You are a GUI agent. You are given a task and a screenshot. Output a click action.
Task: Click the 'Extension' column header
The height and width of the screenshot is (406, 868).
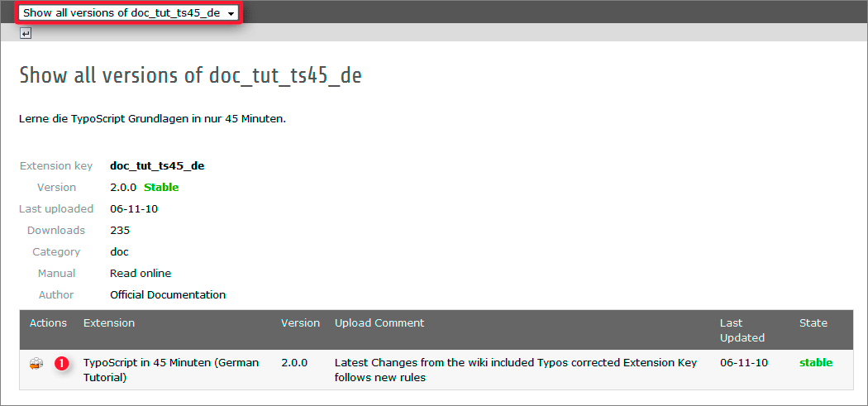(109, 323)
